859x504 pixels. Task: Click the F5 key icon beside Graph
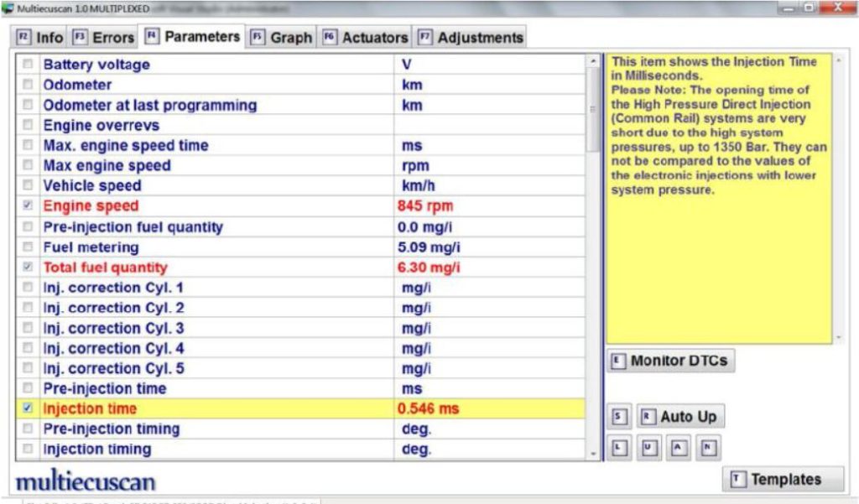[x=258, y=37]
